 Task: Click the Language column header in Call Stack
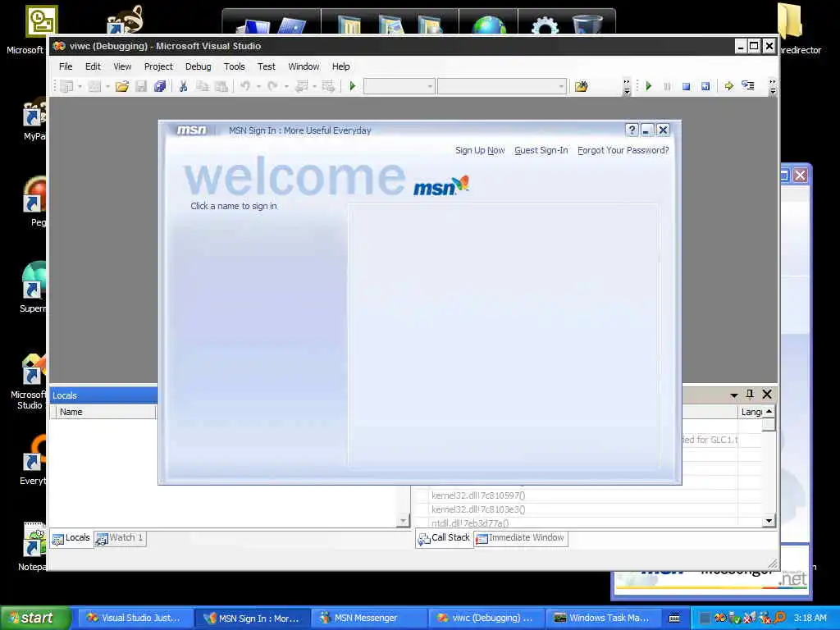point(750,412)
